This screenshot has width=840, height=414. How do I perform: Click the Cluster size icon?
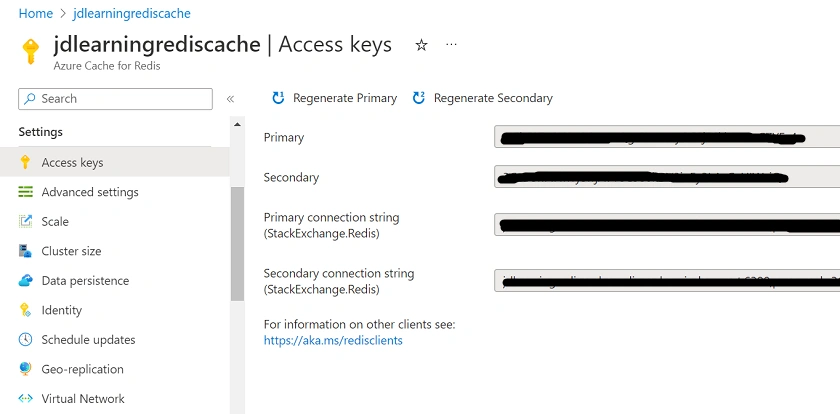(25, 251)
